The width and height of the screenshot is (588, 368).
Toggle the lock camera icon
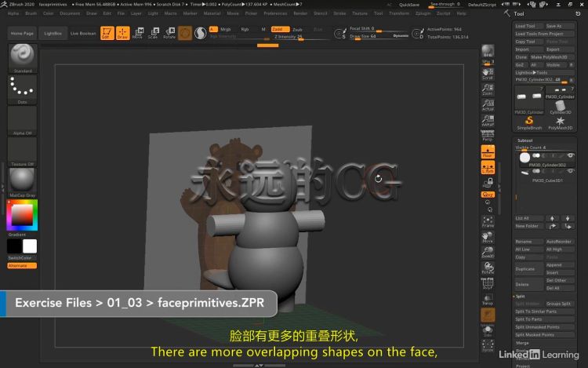point(488,183)
